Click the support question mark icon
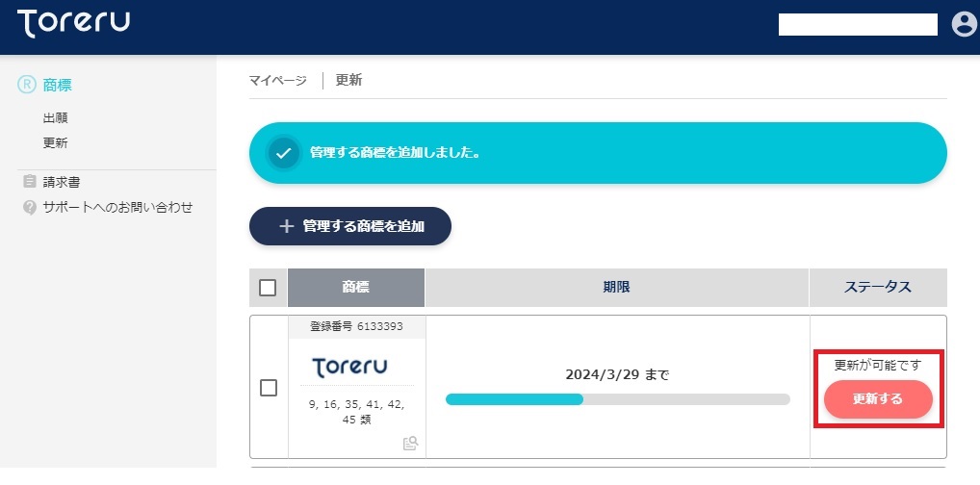This screenshot has width=980, height=485. click(x=30, y=208)
